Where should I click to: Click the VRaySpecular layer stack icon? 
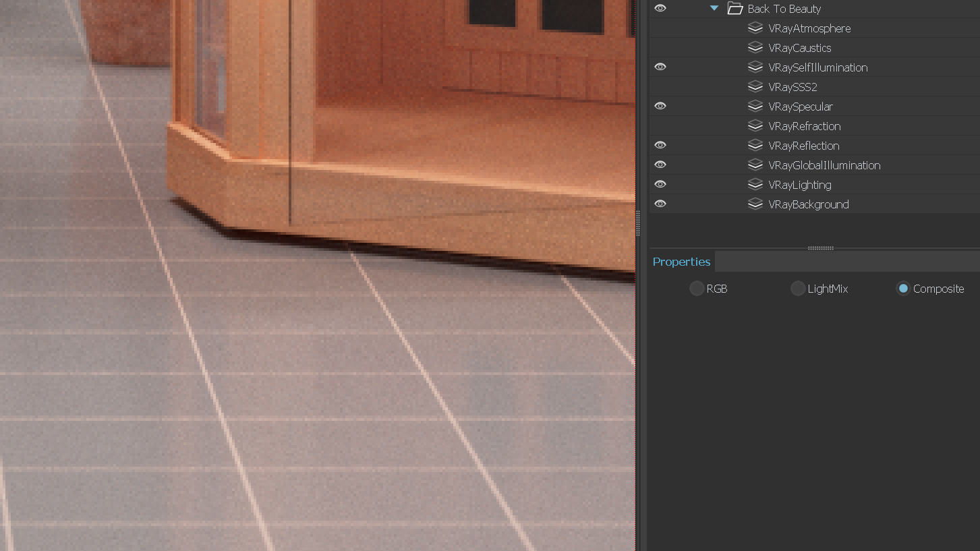[x=755, y=107]
